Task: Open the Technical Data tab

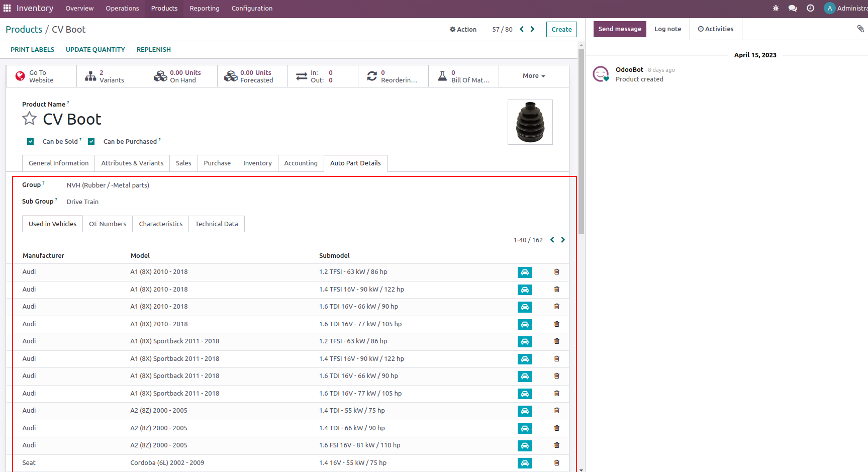Action: pyautogui.click(x=216, y=224)
